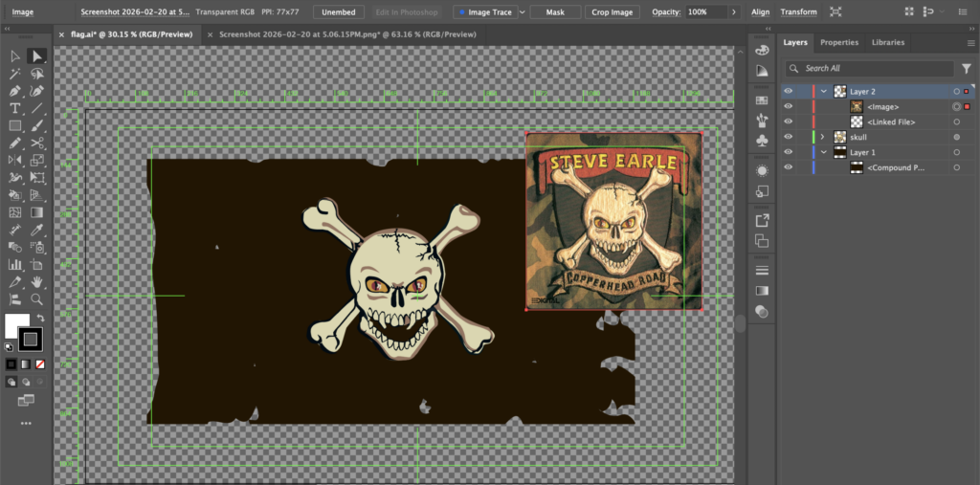The width and height of the screenshot is (980, 485).
Task: Select the Magic Wand tool
Action: click(15, 74)
